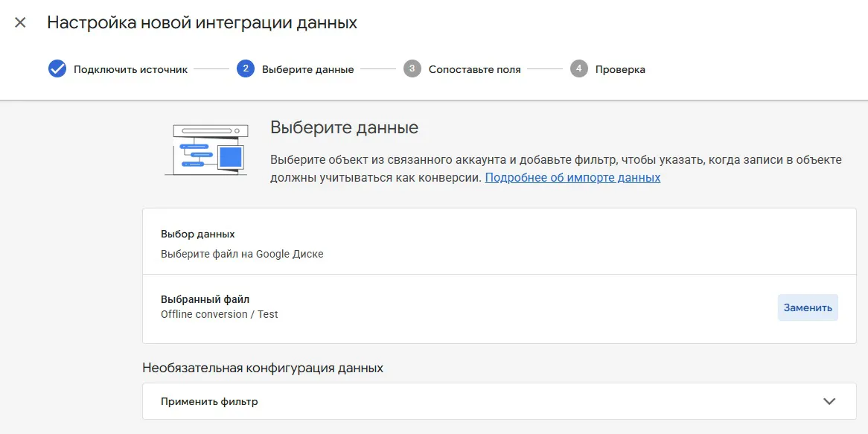Open the Подключить источник step label
The width and height of the screenshot is (868, 434).
click(x=130, y=70)
